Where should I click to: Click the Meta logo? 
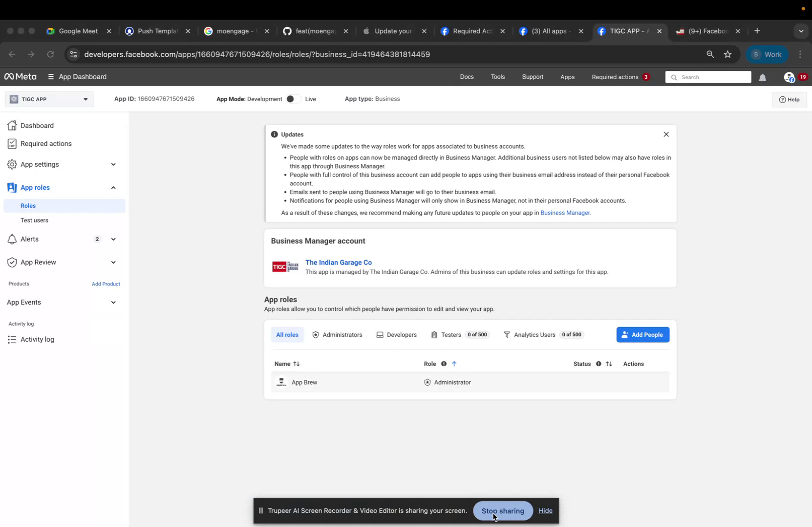pos(20,77)
